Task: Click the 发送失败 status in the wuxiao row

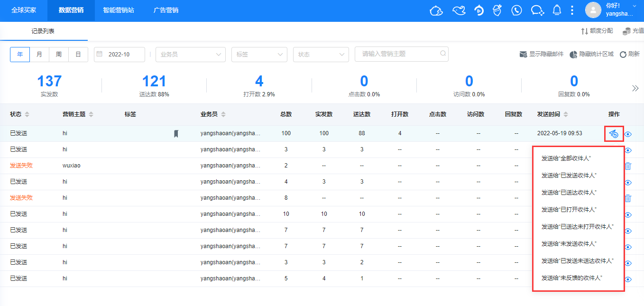Action: click(x=21, y=166)
